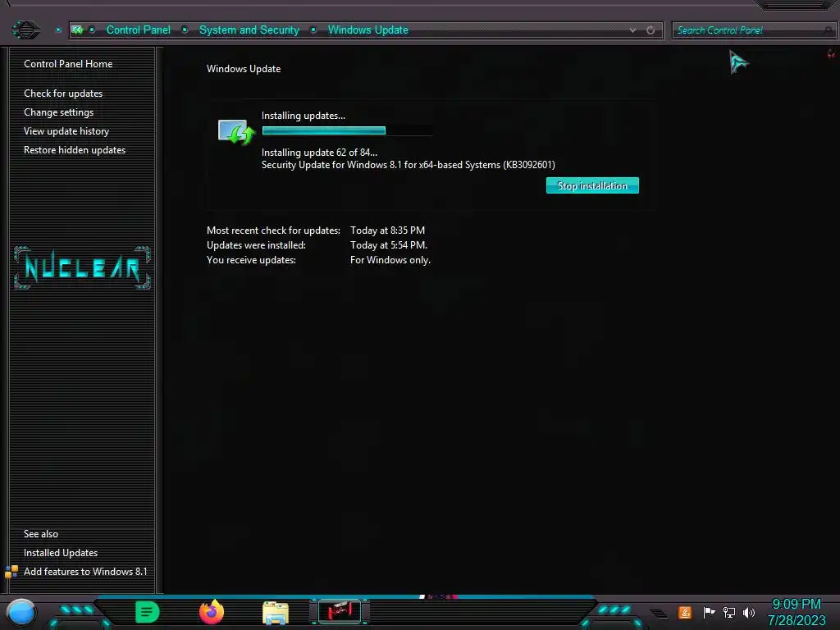Screen dimensions: 840x630
Task: Click 'For Windows only.' text
Action: 390,260
